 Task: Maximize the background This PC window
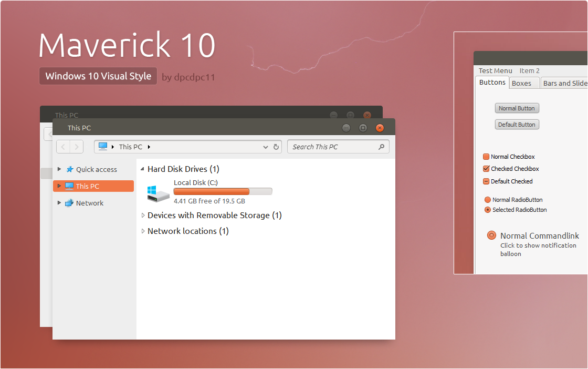pos(350,115)
